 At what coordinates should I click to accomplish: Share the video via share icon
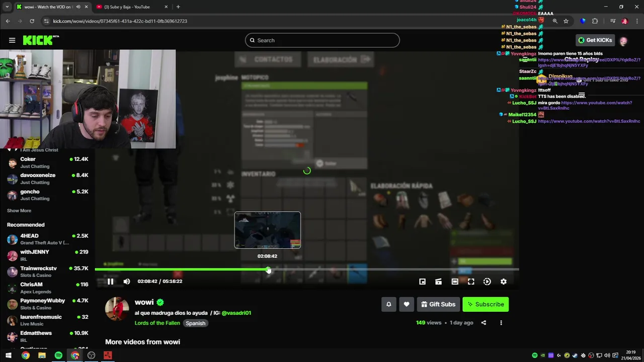click(484, 323)
